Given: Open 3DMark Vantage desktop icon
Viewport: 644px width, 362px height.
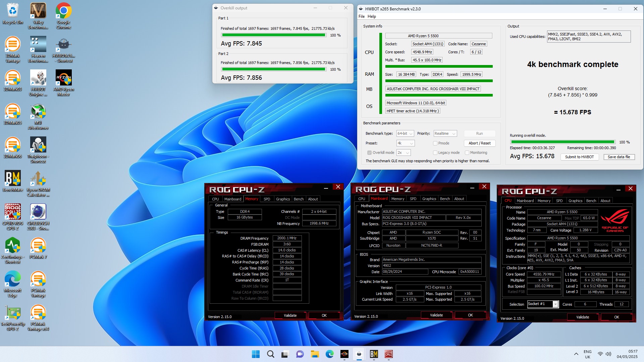Looking at the screenshot, I should (13, 49).
